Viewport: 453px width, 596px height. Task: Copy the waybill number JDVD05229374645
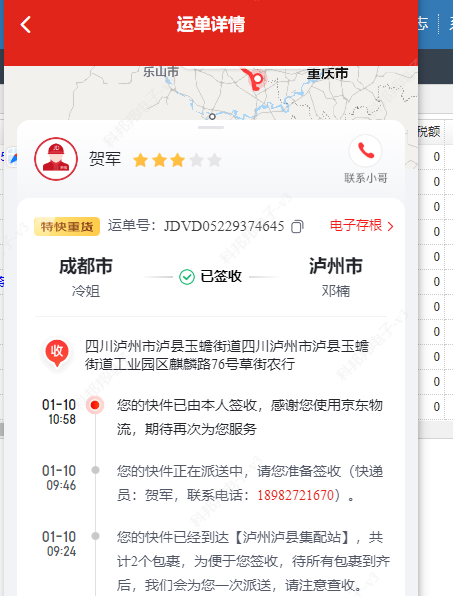pos(297,227)
